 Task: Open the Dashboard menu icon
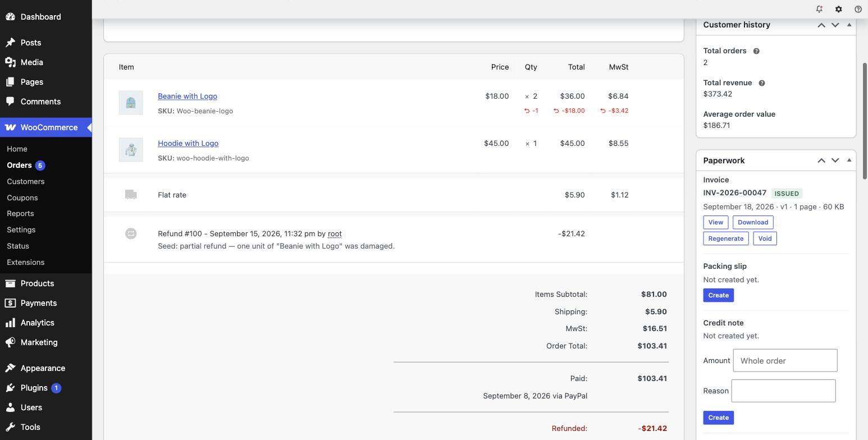[x=10, y=17]
